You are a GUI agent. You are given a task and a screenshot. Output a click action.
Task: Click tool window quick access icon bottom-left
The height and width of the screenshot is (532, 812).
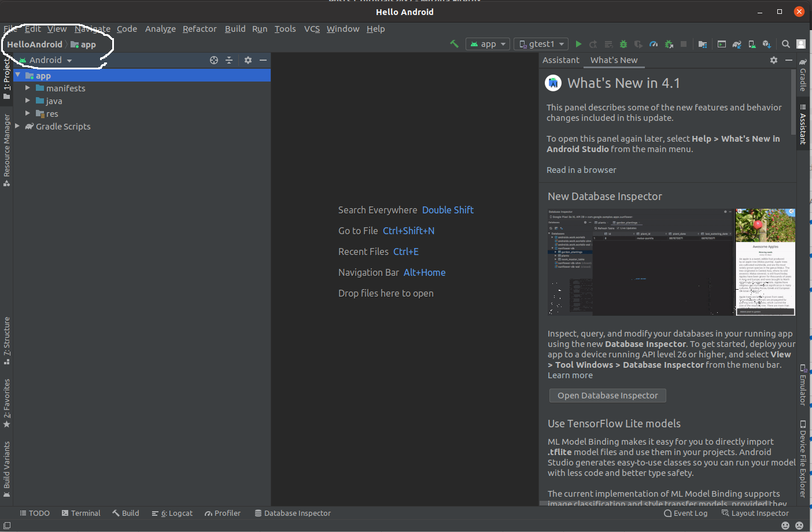click(x=7, y=526)
